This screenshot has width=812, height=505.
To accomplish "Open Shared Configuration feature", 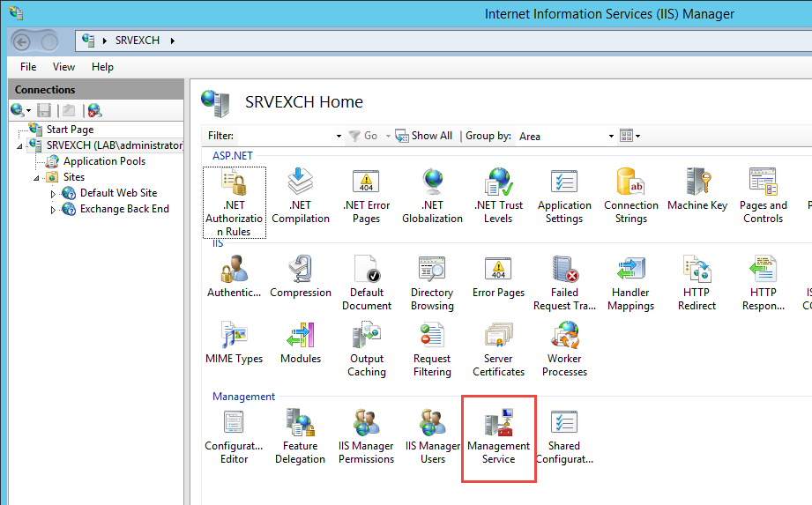I will coord(564,437).
